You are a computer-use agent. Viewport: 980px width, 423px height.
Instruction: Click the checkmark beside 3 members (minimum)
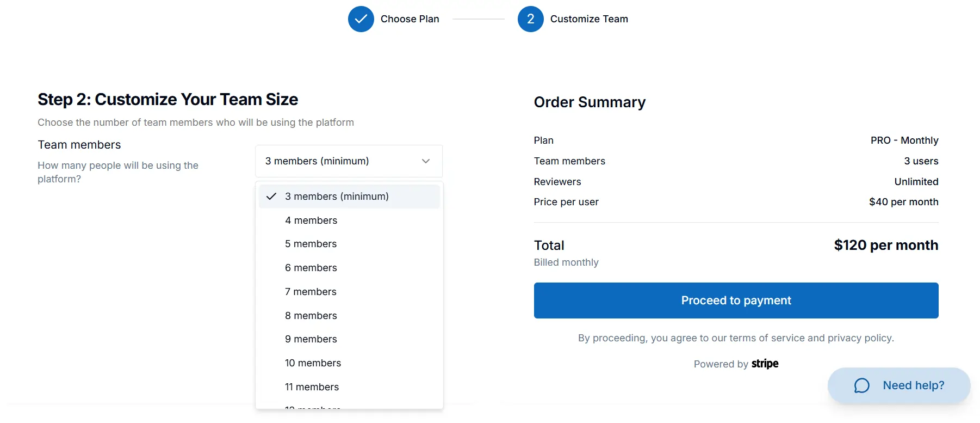(x=271, y=197)
